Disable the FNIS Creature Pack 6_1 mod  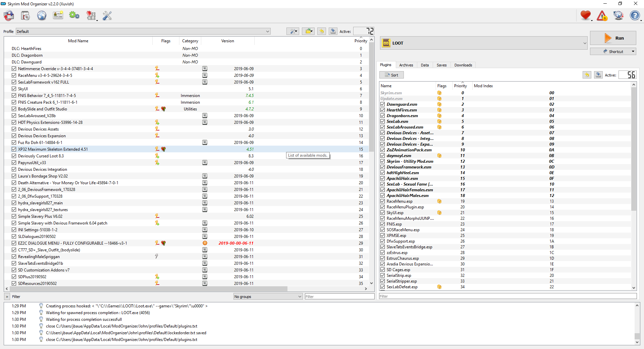pos(14,102)
